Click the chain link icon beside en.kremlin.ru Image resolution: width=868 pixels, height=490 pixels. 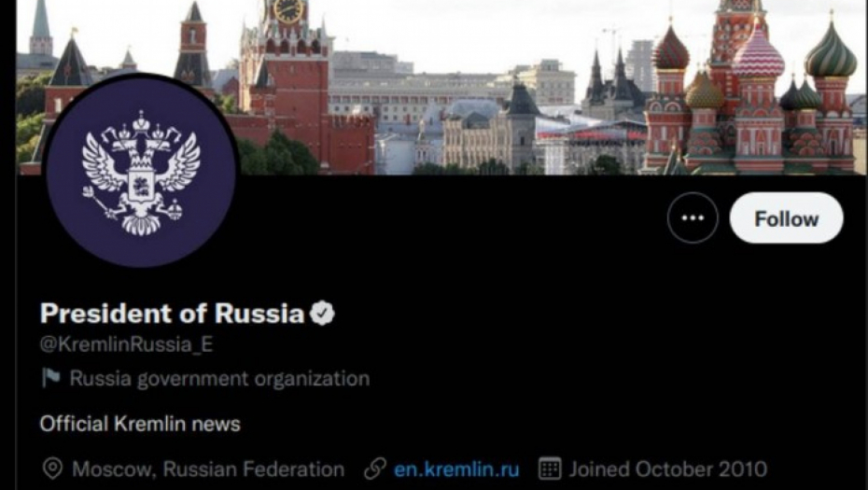click(x=375, y=469)
